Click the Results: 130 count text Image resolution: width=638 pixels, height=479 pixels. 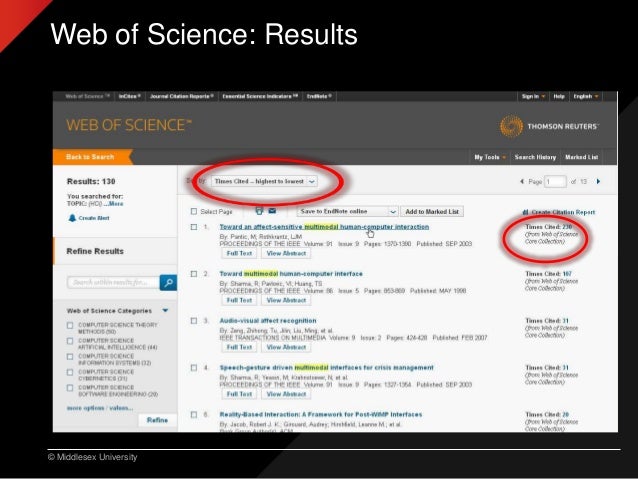91,182
